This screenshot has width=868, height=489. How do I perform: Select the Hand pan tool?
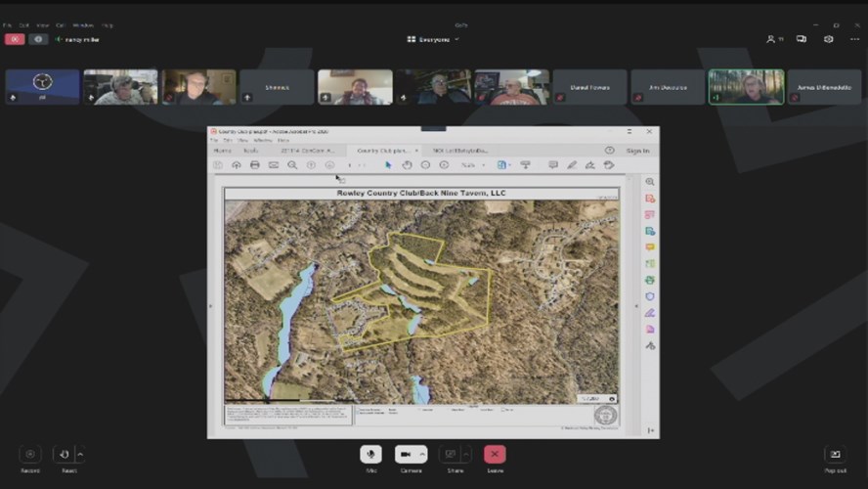click(x=407, y=165)
